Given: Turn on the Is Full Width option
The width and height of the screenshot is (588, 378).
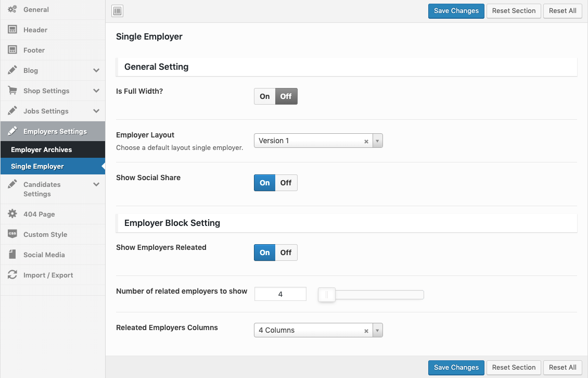Looking at the screenshot, I should 265,96.
